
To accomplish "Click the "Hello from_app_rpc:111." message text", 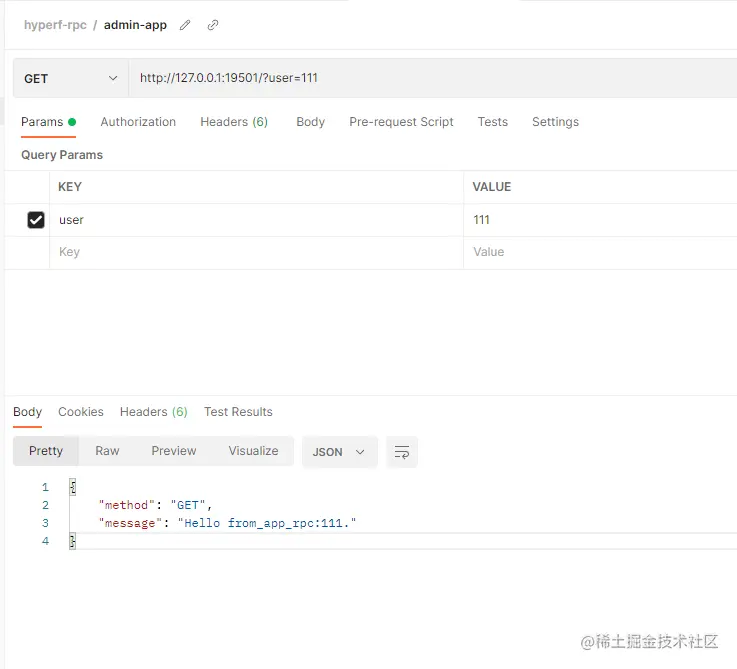I will tap(267, 523).
